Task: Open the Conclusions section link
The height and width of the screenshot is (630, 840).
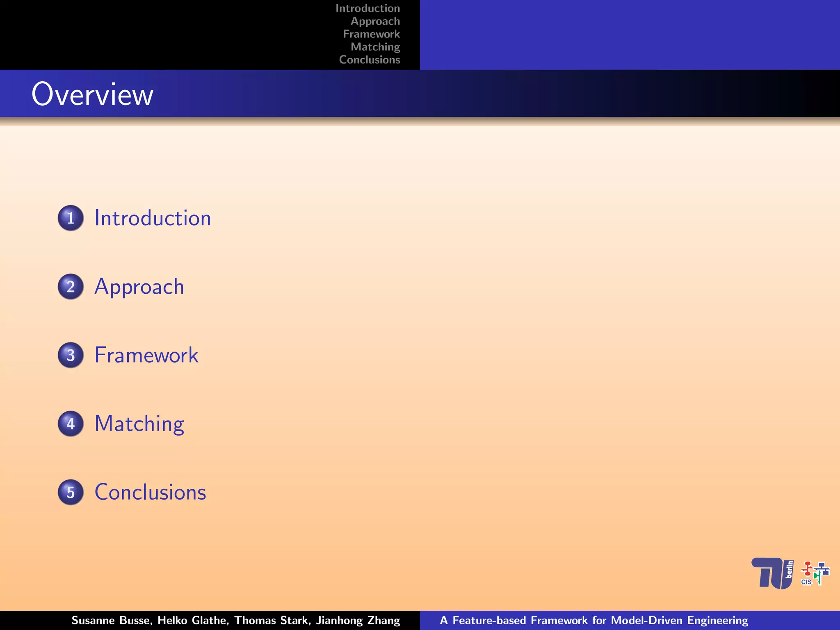Action: click(150, 492)
